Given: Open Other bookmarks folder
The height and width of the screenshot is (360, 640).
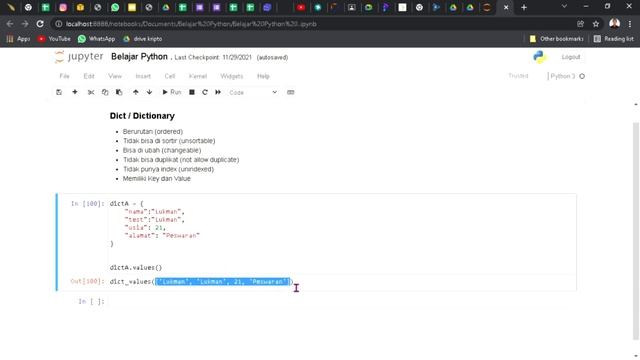Looking at the screenshot, I should (x=556, y=39).
